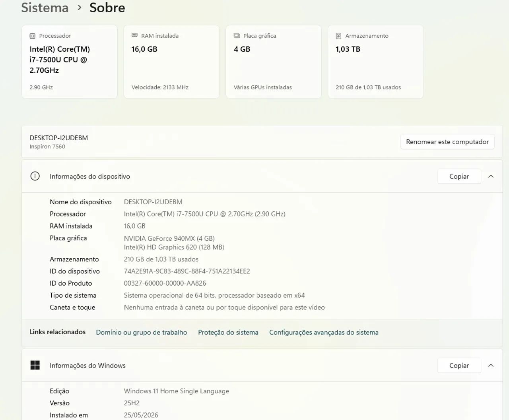The height and width of the screenshot is (420, 509).
Task: Select the 16,0 GB RAM value in device info
Action: [135, 226]
